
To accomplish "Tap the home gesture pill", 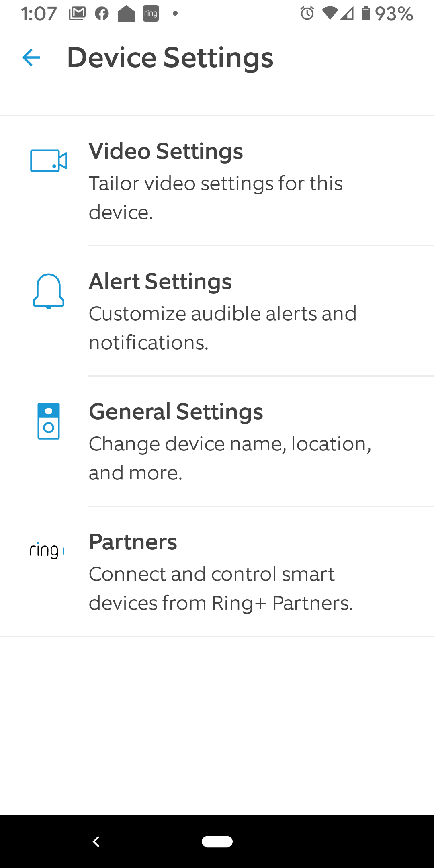I will pos(217,841).
